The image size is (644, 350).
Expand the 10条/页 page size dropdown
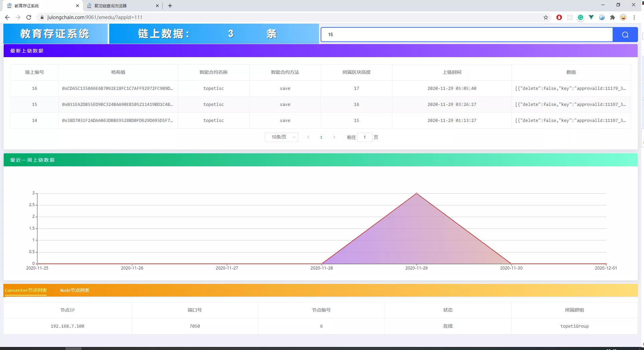281,137
